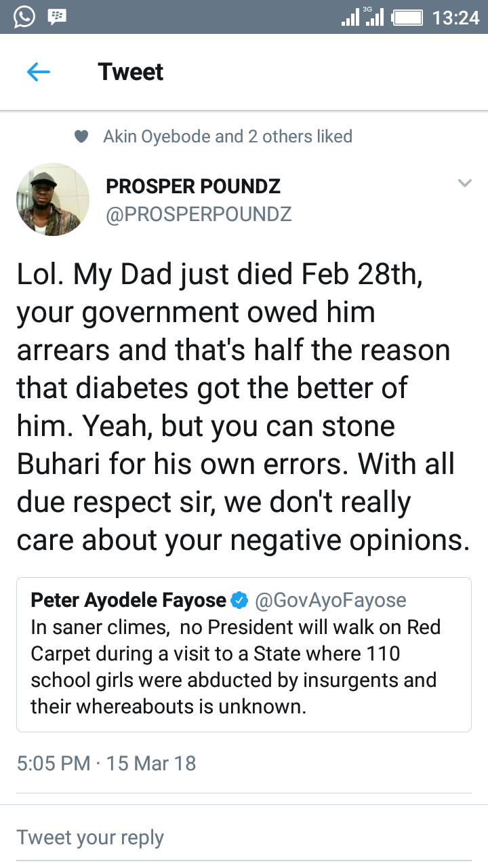Open the tweet options chevron dropdown

click(464, 183)
